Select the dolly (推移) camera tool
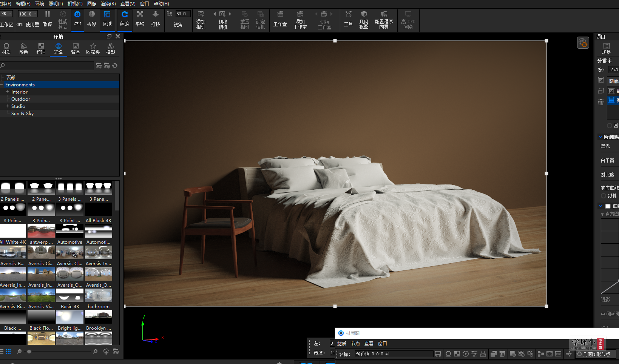This screenshot has width=619, height=364. click(155, 18)
